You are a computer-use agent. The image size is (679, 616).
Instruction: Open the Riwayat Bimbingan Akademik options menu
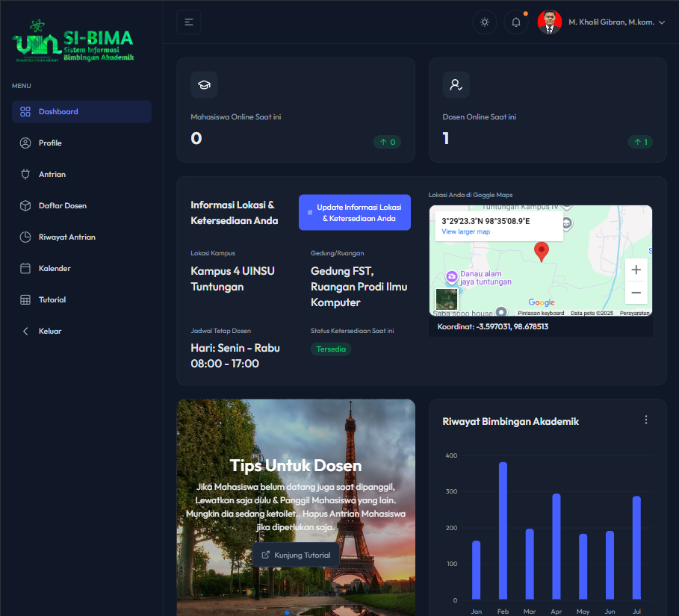(x=645, y=420)
